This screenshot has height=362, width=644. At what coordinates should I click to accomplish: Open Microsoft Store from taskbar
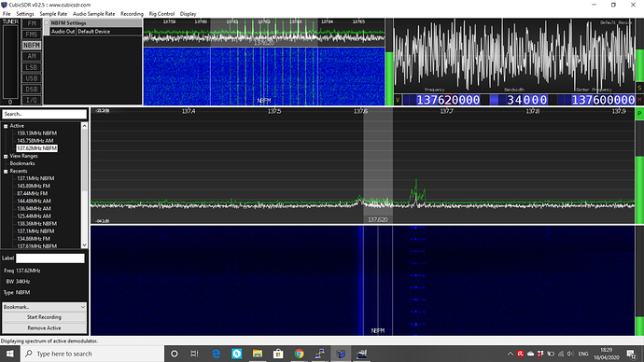click(x=278, y=354)
